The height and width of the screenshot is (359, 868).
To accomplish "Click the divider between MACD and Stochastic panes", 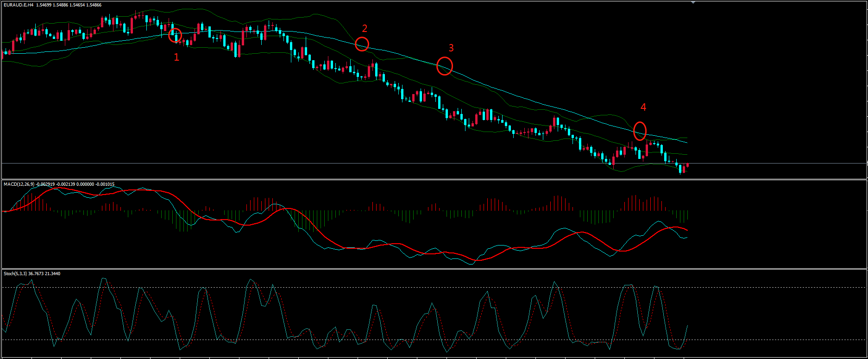I will 417,269.
